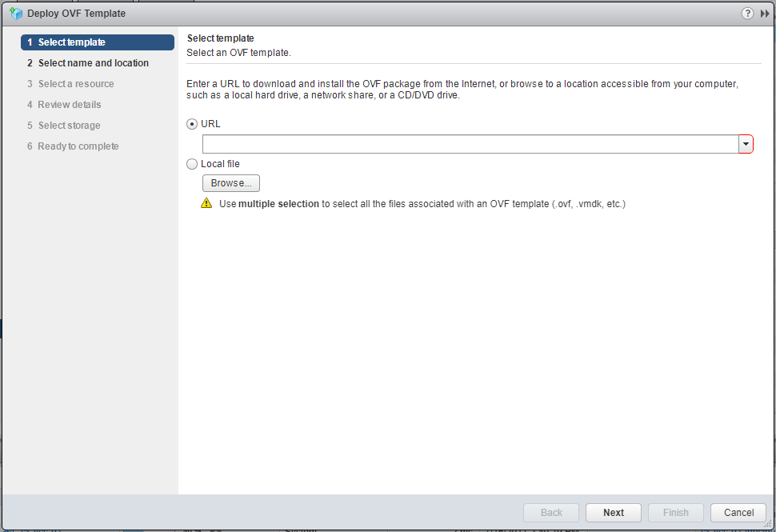Click inside the URL text field

tap(470, 144)
